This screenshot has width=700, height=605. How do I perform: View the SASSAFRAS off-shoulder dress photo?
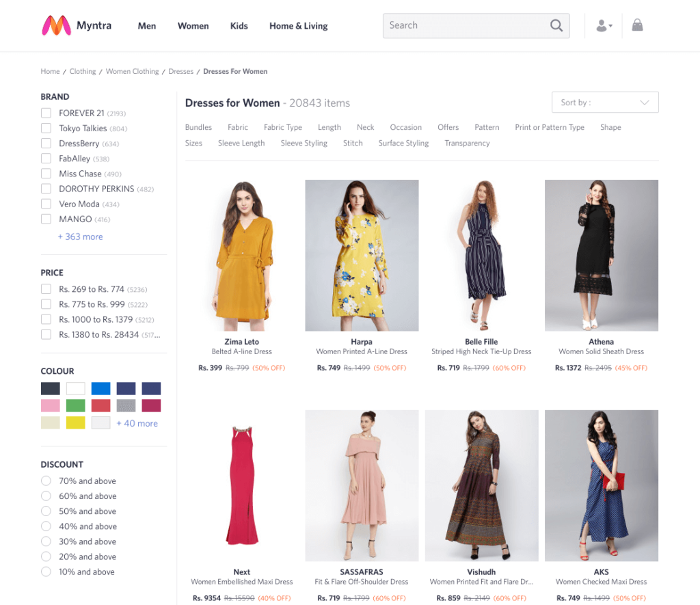(362, 486)
